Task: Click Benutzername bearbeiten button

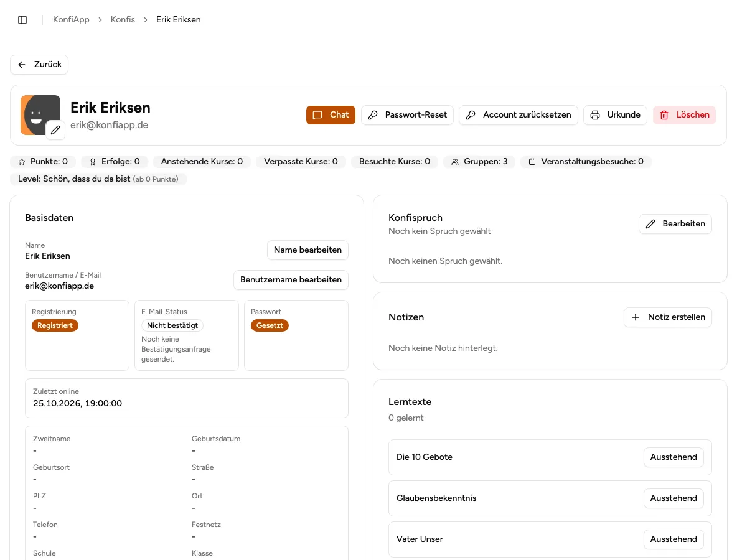Action: pos(291,280)
